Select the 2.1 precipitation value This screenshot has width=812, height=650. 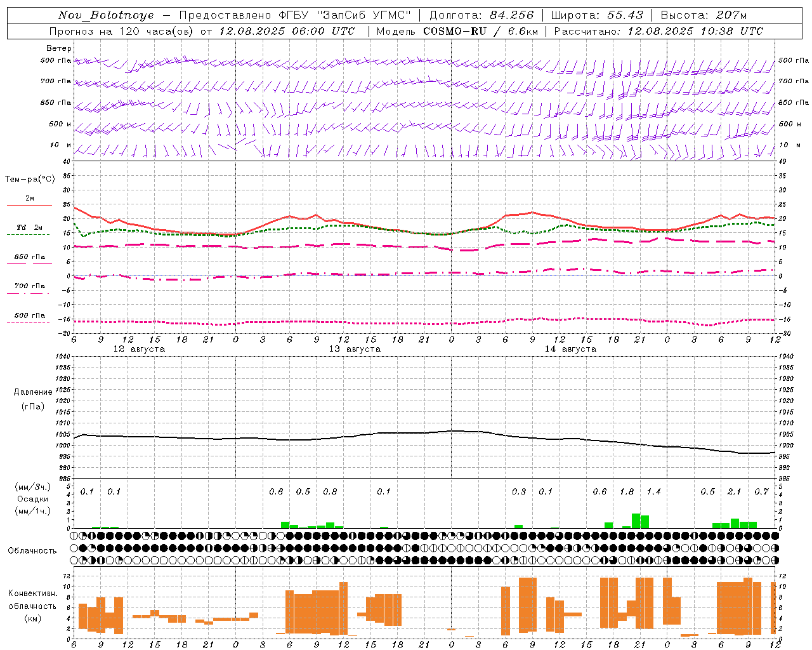(x=735, y=491)
